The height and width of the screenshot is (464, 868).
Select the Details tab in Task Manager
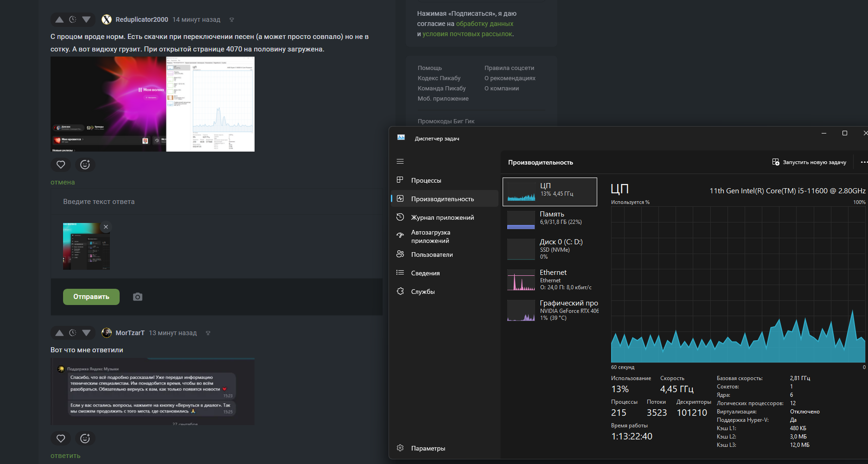425,273
